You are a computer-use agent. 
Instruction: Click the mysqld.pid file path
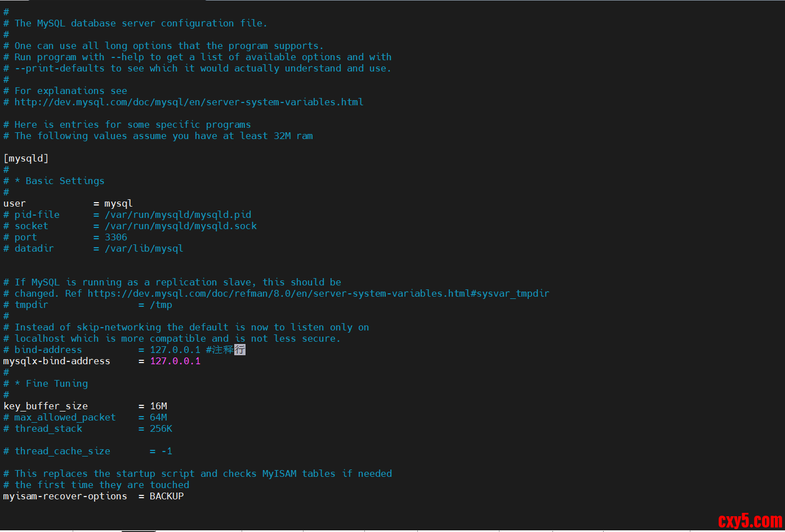pyautogui.click(x=178, y=214)
